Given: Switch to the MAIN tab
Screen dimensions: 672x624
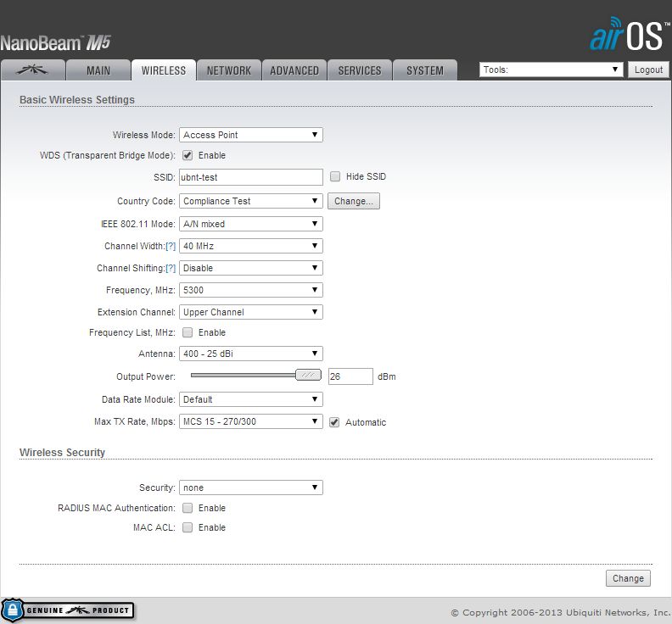Looking at the screenshot, I should tap(98, 70).
